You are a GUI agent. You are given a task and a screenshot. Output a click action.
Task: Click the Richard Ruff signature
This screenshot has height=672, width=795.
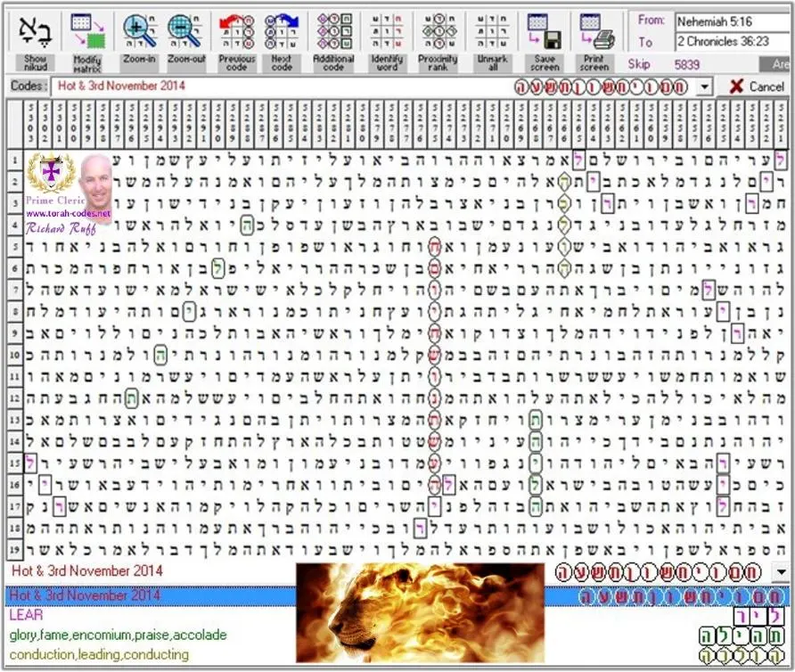[61, 228]
